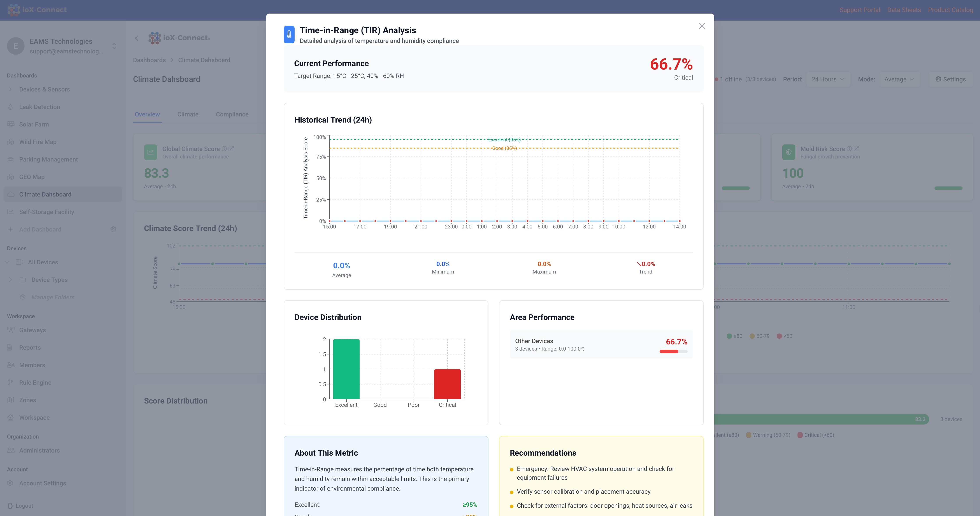Open the Mode Average dropdown
The width and height of the screenshot is (980, 516).
pyautogui.click(x=899, y=79)
